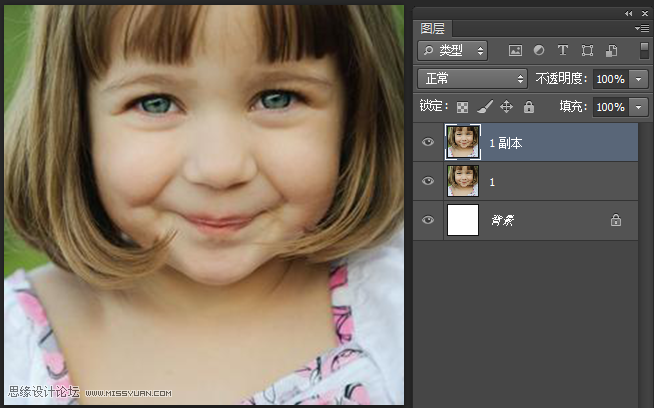Click the 背景 layer lock icon
Screen dimensions: 654x408
[x=616, y=220]
